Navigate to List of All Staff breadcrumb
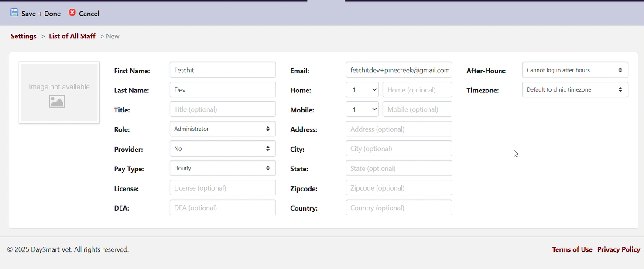 [72, 36]
